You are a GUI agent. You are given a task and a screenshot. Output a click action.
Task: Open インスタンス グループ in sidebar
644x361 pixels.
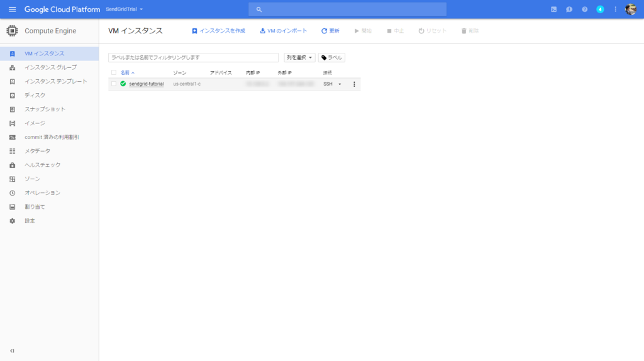tap(49, 67)
